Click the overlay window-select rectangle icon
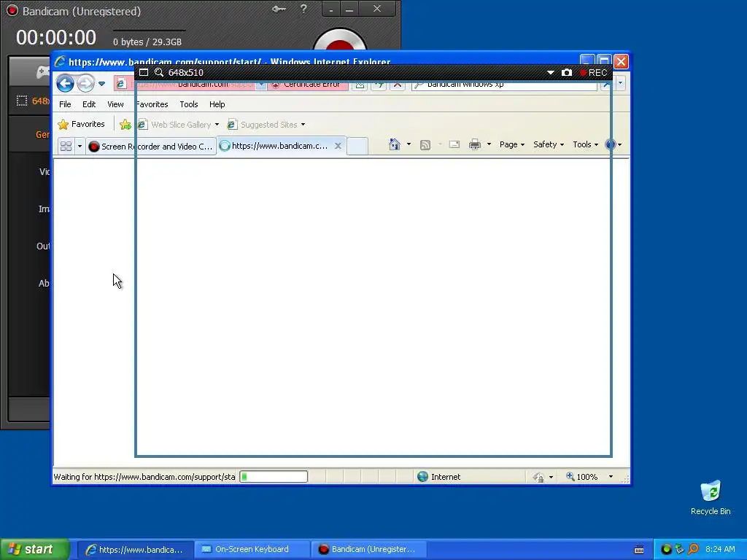Image resolution: width=747 pixels, height=560 pixels. point(144,72)
